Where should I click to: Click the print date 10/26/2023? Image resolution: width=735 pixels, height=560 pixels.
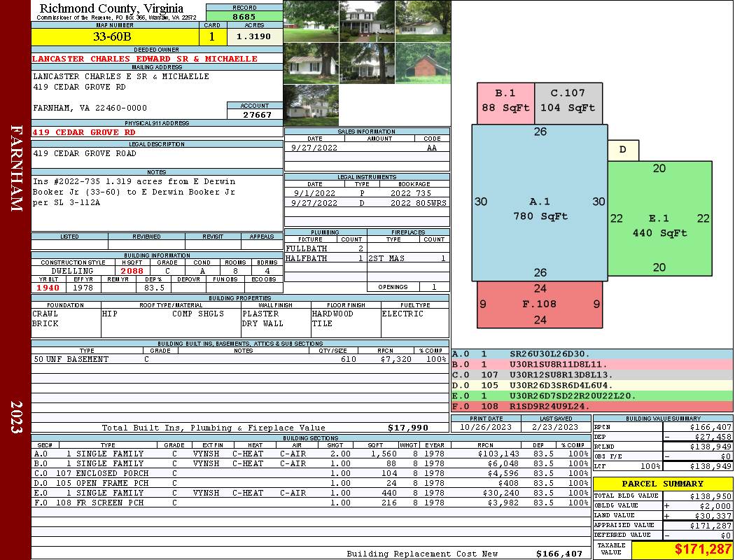[486, 427]
